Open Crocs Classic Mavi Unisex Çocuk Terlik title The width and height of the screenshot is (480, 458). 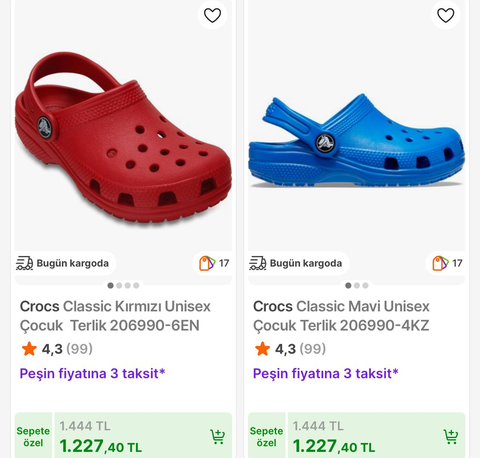pyautogui.click(x=341, y=316)
